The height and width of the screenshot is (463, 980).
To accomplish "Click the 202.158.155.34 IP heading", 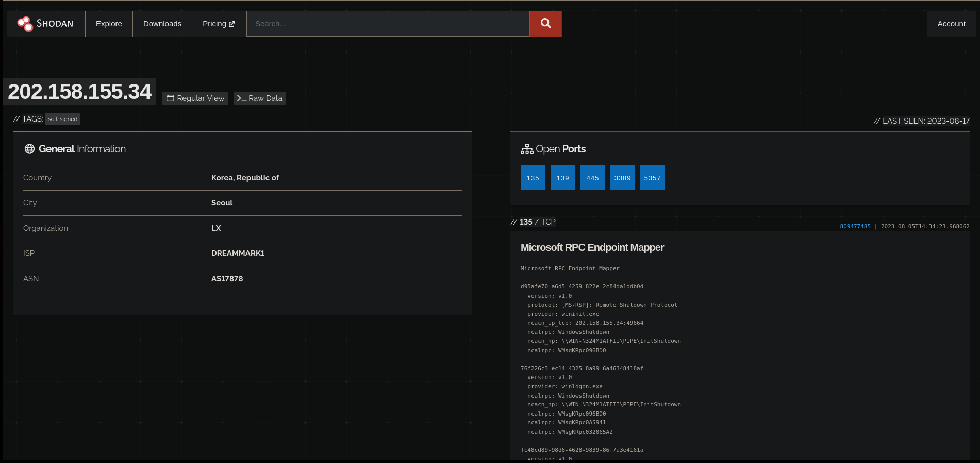I will pos(79,92).
